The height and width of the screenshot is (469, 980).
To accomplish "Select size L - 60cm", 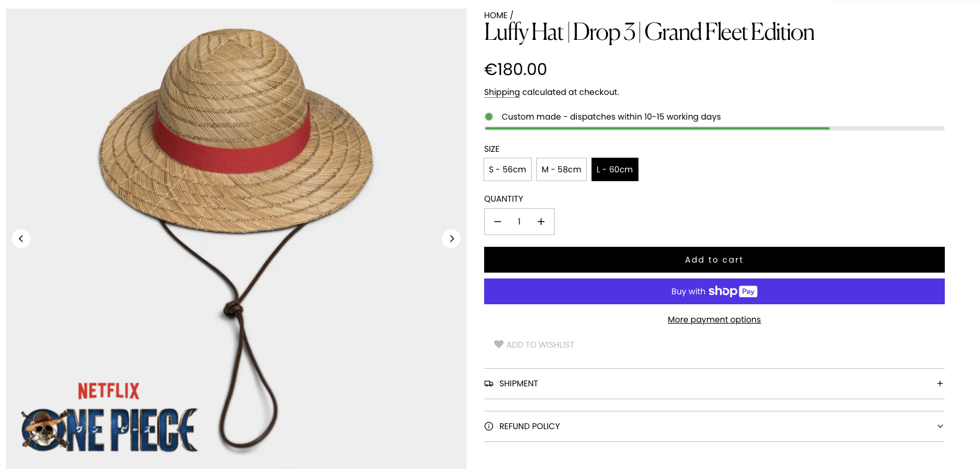I will [614, 169].
